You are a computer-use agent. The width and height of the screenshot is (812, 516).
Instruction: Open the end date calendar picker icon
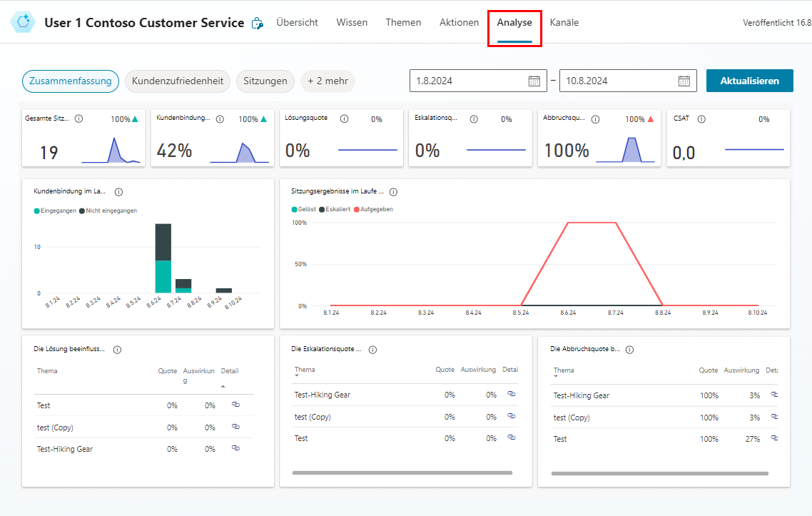pos(684,81)
